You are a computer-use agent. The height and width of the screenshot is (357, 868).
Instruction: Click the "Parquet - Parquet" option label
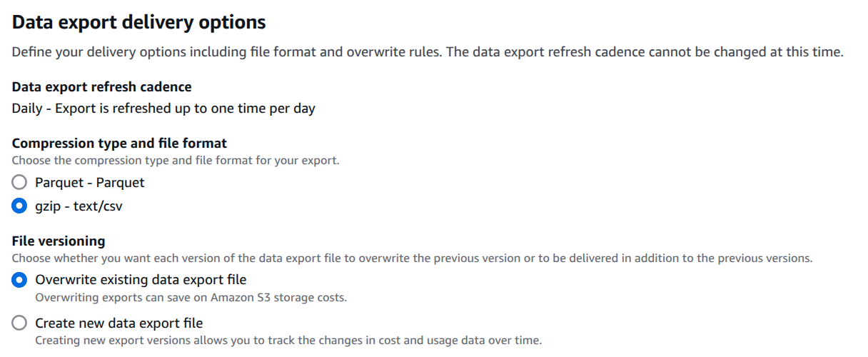point(90,183)
